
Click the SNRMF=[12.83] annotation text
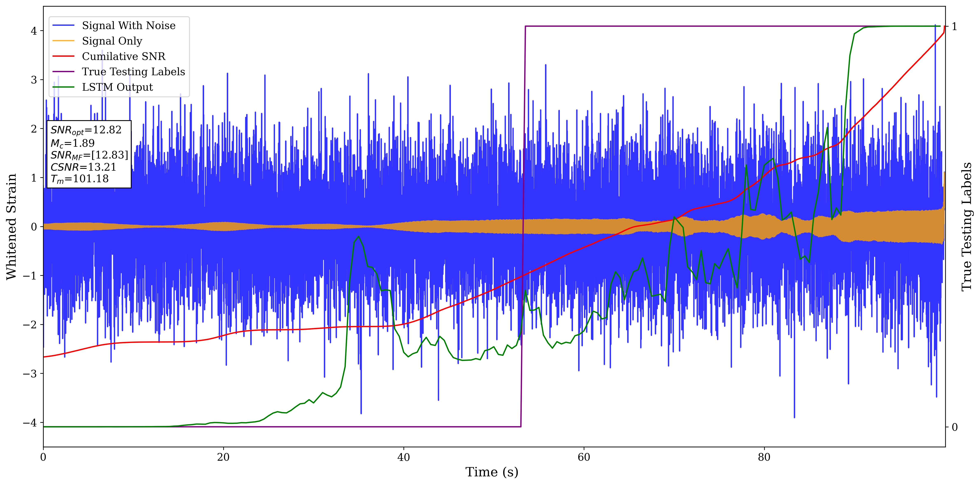pos(89,155)
